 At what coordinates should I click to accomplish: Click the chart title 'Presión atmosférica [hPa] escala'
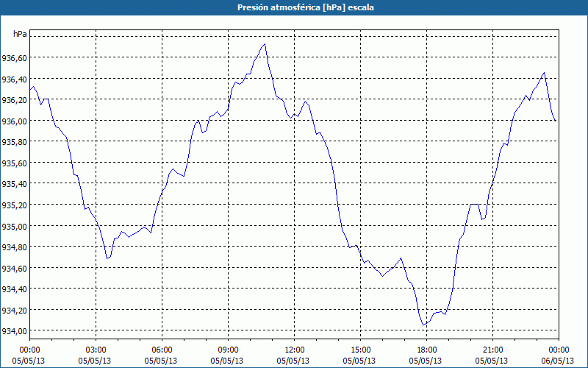click(x=306, y=7)
